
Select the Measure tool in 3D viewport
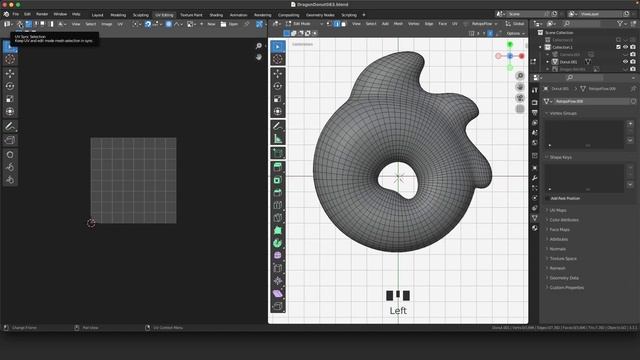(x=278, y=139)
